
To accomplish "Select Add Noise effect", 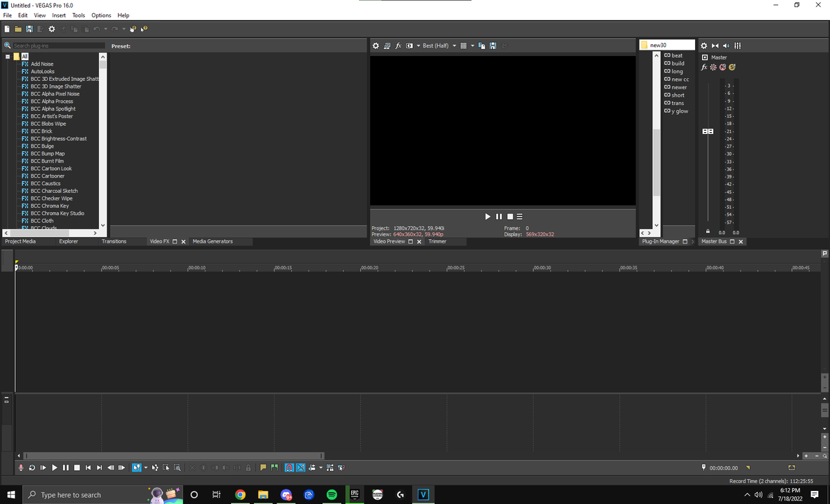I will (x=41, y=64).
